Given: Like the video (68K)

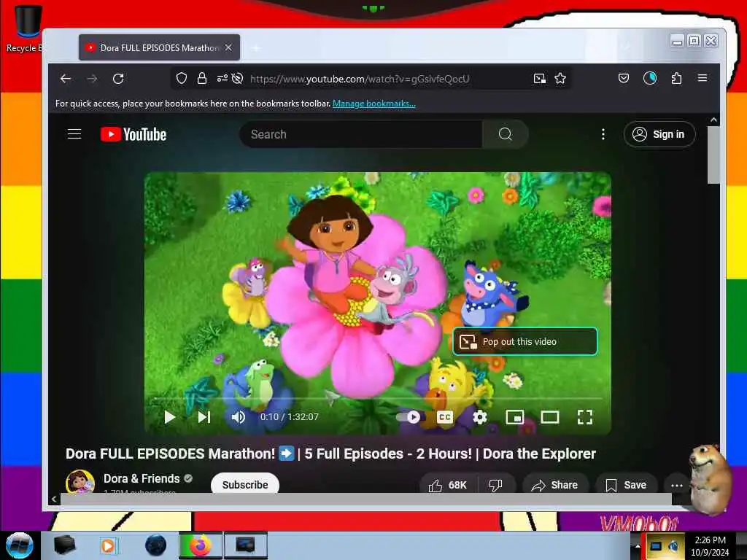Looking at the screenshot, I should [448, 485].
